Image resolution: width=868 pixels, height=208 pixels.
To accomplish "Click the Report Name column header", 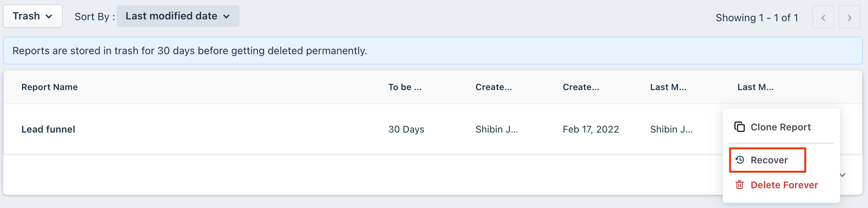I will (x=50, y=87).
